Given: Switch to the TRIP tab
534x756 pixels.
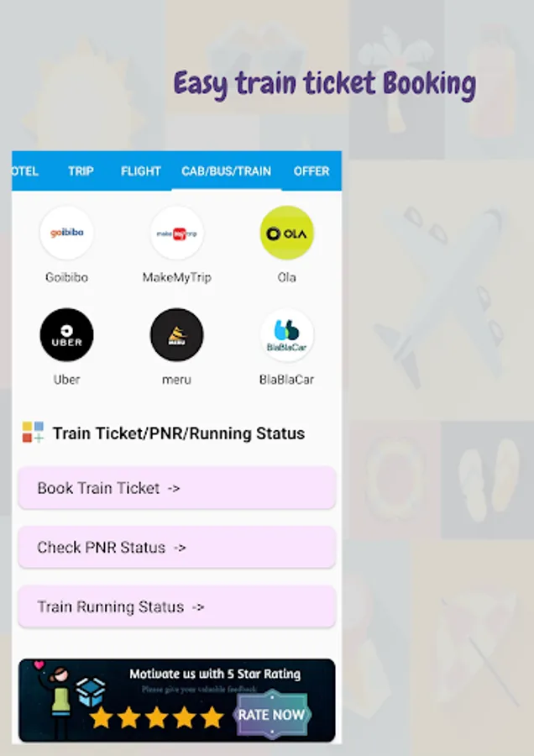Looking at the screenshot, I should [x=81, y=171].
